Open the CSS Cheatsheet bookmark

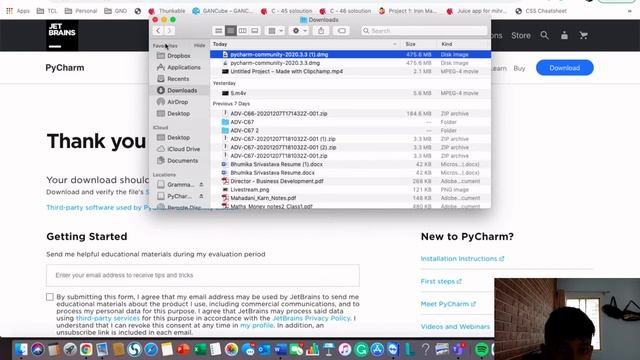pyautogui.click(x=541, y=11)
